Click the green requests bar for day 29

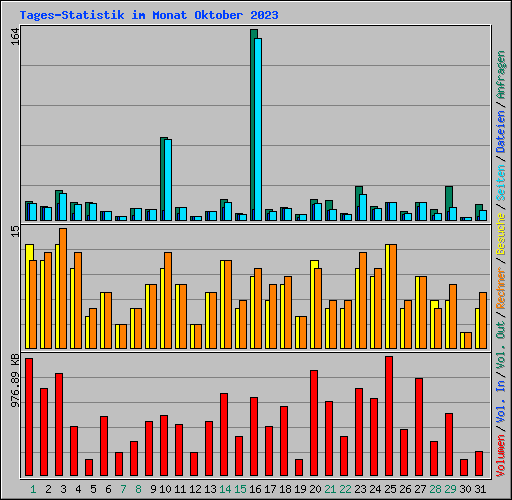(x=449, y=197)
